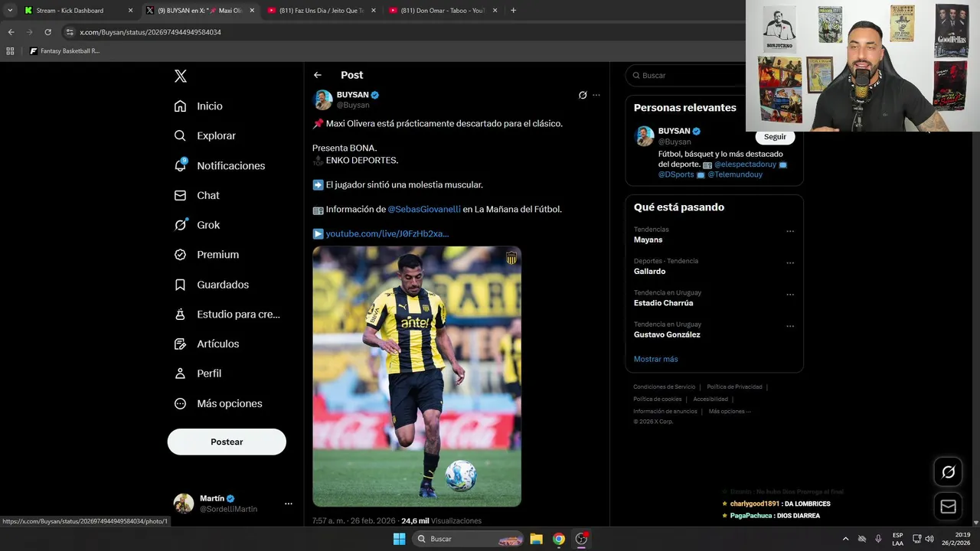
Task: Open Política de cookies link
Action: (x=657, y=399)
